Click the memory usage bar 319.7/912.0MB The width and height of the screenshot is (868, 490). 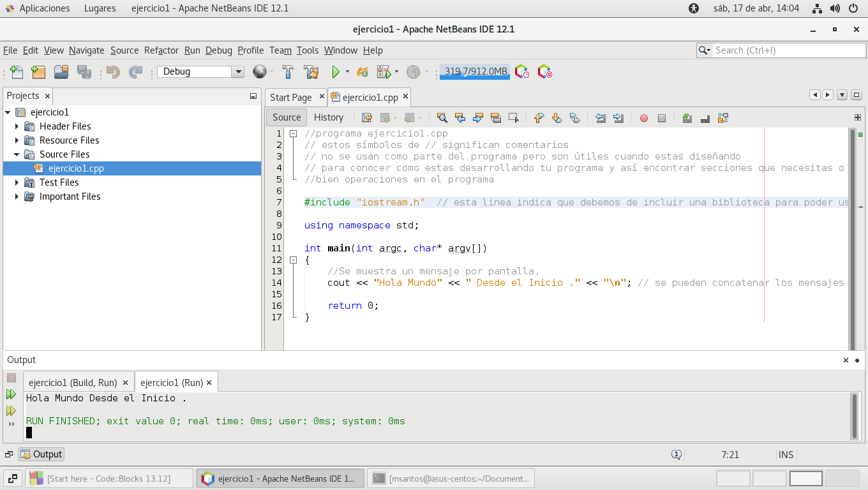[475, 72]
